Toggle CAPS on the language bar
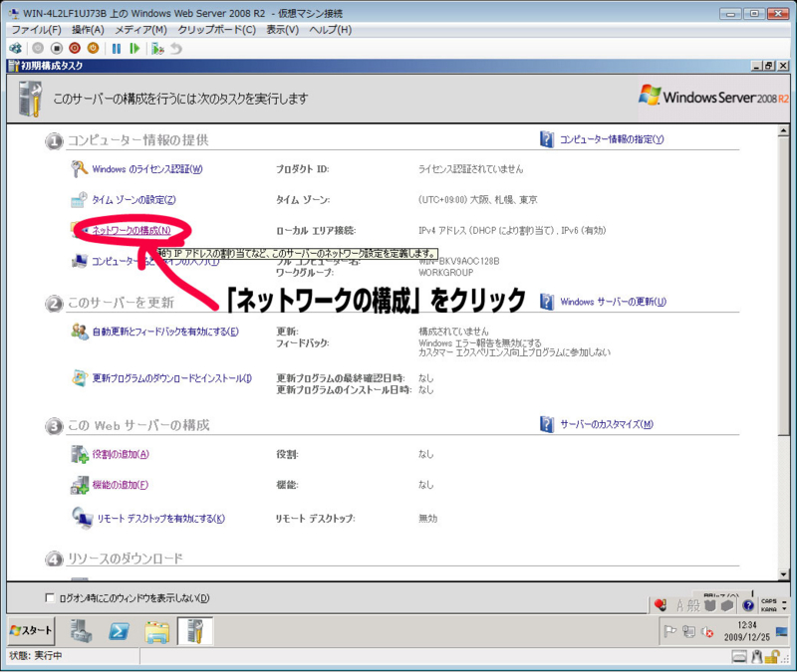This screenshot has height=672, width=797. pyautogui.click(x=769, y=601)
